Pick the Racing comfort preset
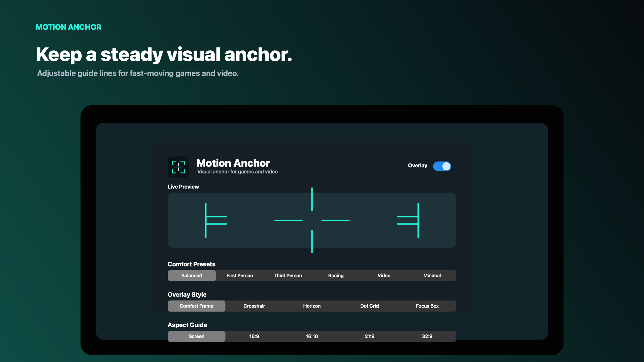The height and width of the screenshot is (362, 644). coord(336,275)
